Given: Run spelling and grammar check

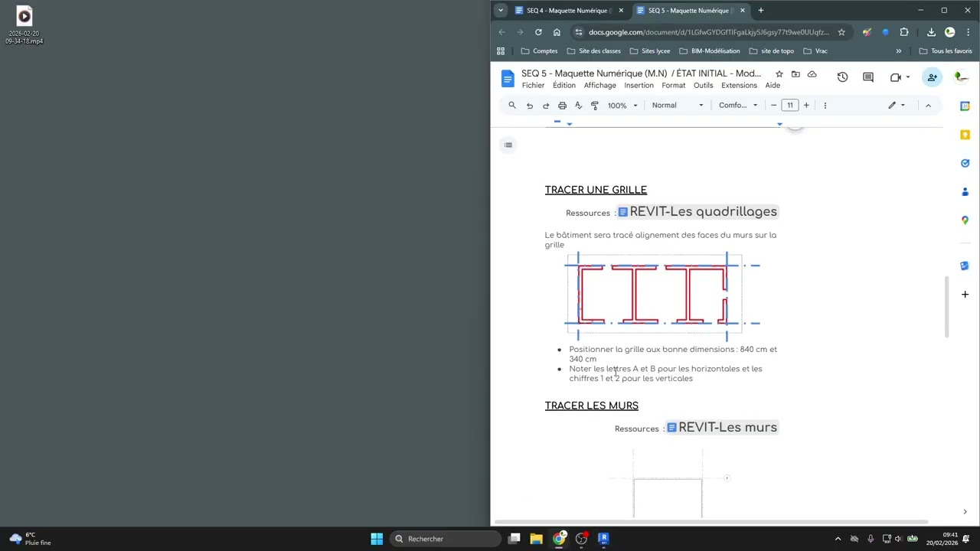Looking at the screenshot, I should 578,106.
